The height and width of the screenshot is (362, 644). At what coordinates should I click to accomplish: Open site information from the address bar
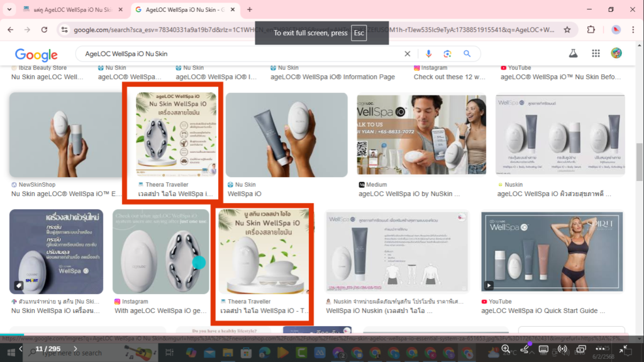(x=65, y=29)
